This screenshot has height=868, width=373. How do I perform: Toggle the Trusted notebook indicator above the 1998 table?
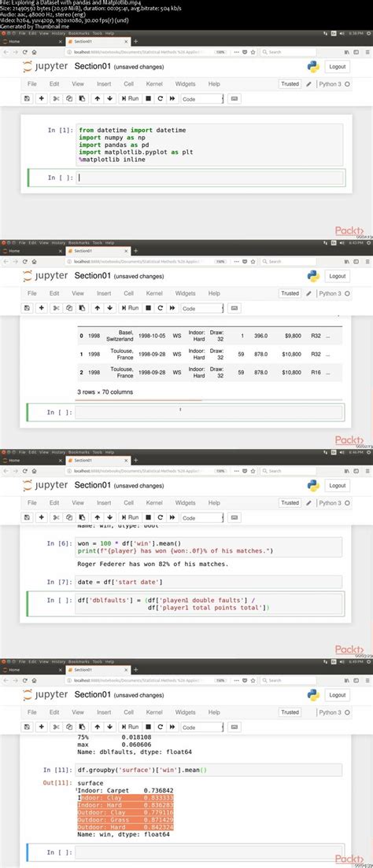(x=290, y=293)
